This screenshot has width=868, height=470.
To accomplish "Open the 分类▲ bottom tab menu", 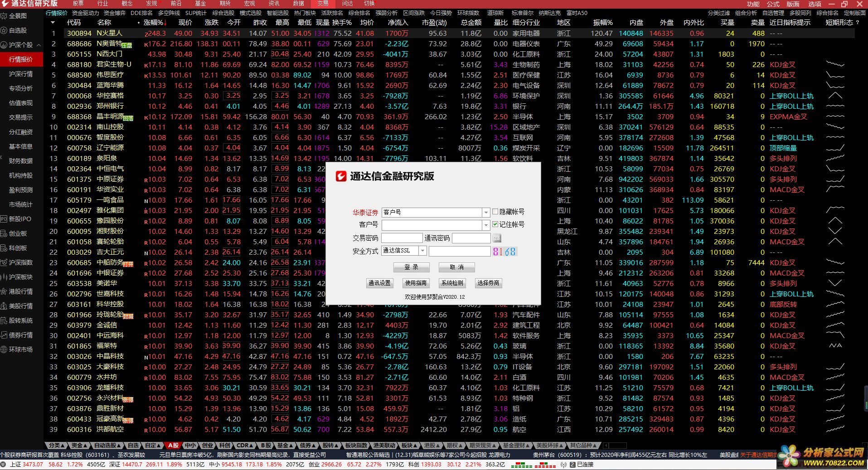I will 56,446.
